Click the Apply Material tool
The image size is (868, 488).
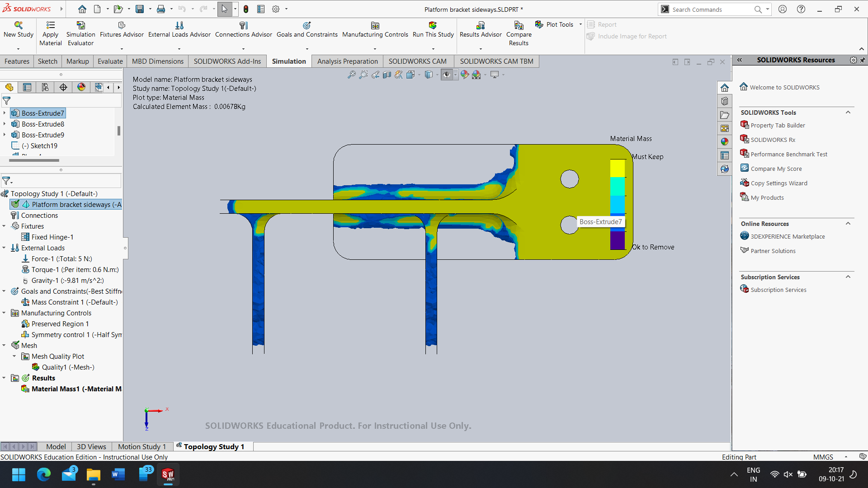tap(51, 34)
